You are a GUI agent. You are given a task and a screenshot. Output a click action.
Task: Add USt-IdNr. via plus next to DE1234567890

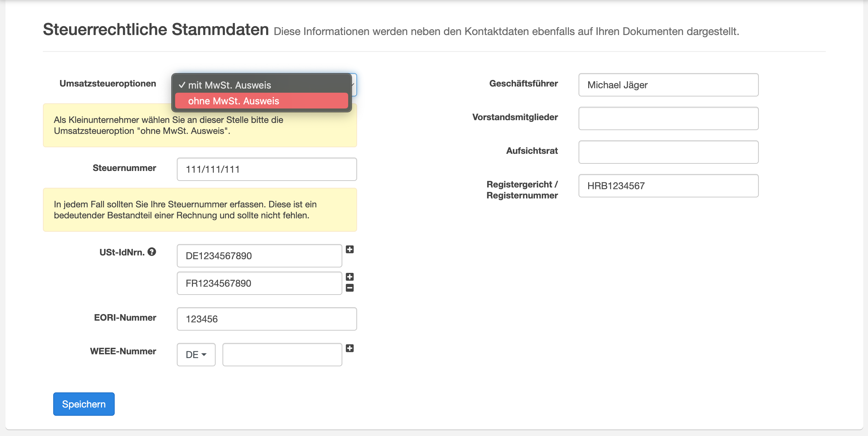point(350,250)
